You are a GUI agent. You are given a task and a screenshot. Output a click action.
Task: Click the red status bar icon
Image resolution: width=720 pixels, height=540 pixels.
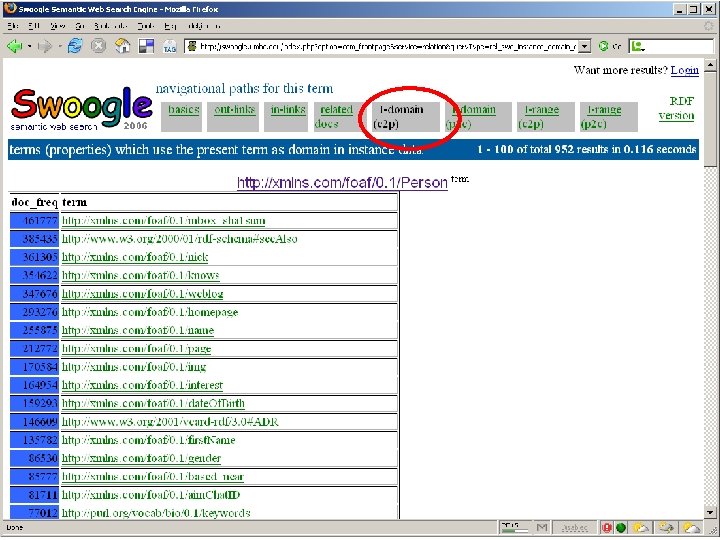point(607,529)
